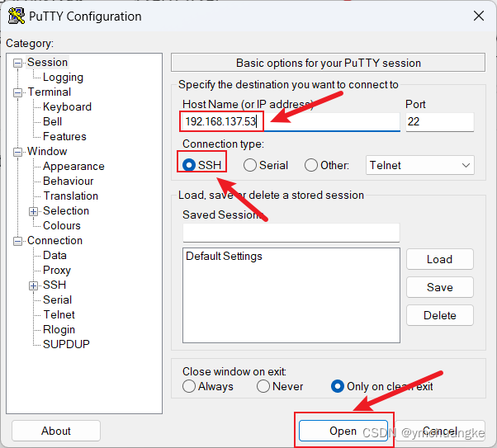
Task: Open the Serial category in tree
Action: (57, 299)
